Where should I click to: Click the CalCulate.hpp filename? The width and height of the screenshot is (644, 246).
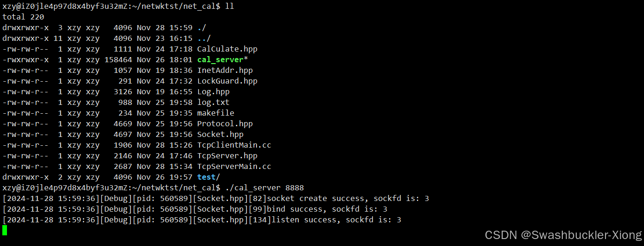[x=227, y=49]
